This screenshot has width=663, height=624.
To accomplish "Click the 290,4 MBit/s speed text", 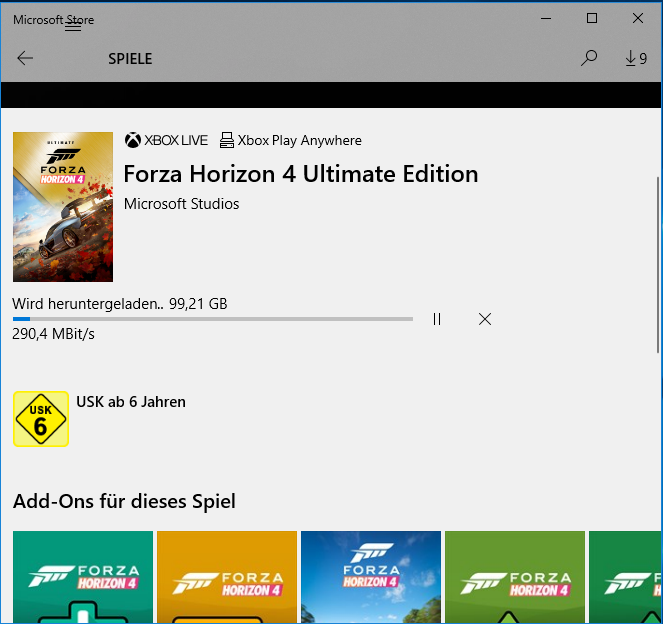I will coord(53,334).
